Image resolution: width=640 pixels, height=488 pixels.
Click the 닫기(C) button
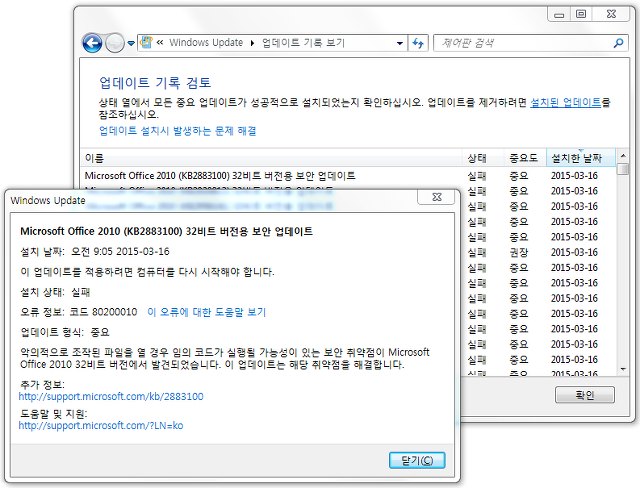(417, 460)
